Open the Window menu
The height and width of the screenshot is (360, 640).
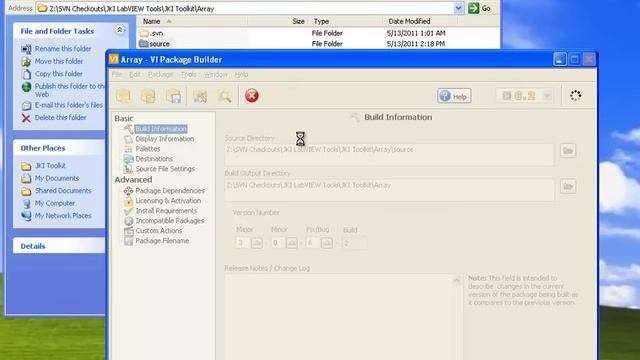216,74
